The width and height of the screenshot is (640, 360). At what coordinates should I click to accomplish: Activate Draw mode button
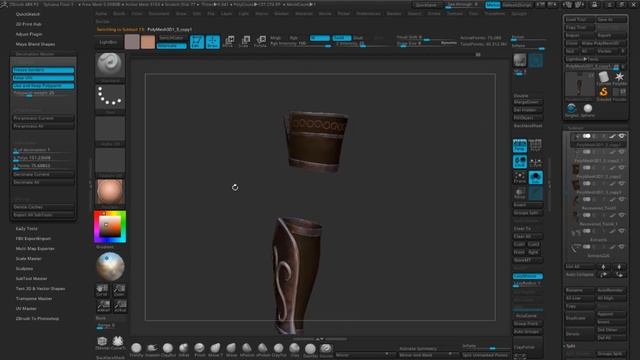213,42
